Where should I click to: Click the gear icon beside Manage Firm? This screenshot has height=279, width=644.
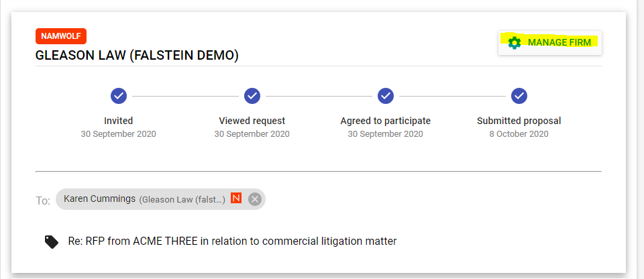click(515, 43)
